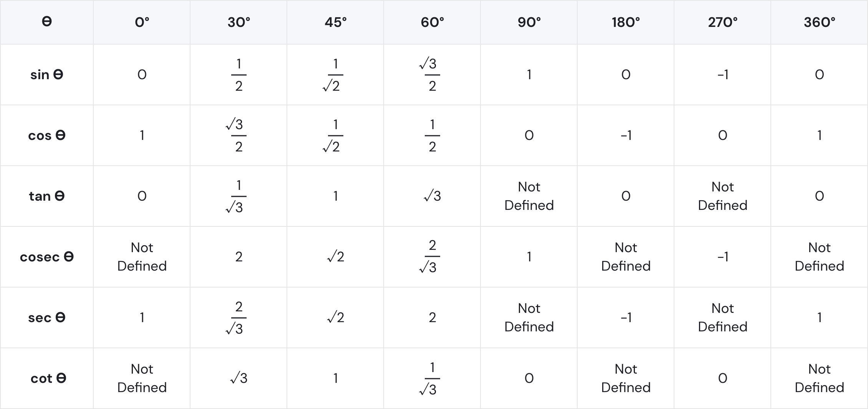
Task: Select the sin 270° value −1
Action: pyautogui.click(x=722, y=75)
